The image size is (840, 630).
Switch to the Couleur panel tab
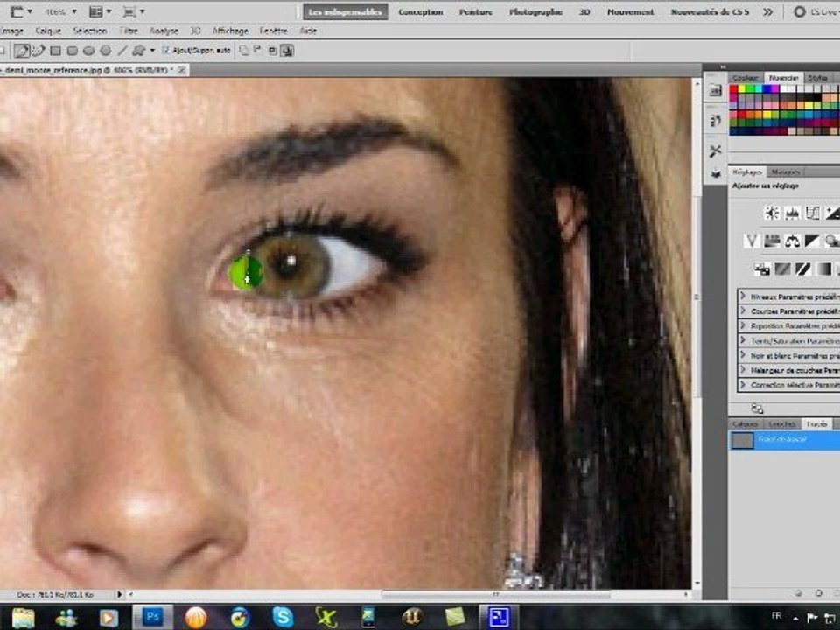click(x=745, y=78)
